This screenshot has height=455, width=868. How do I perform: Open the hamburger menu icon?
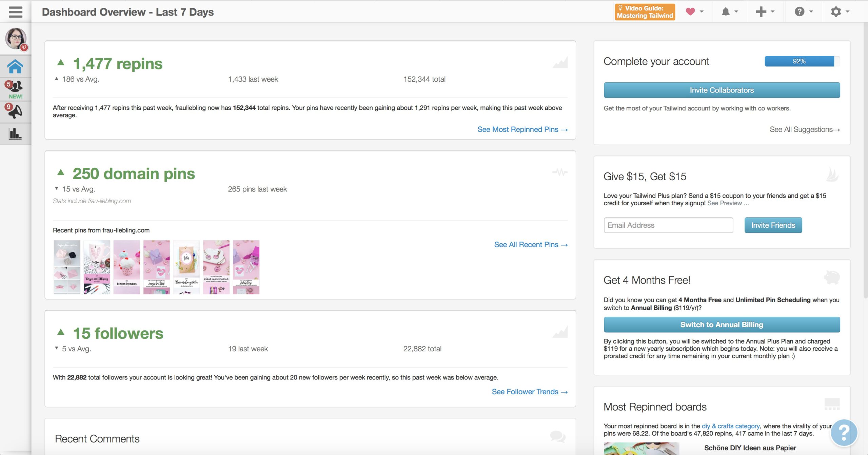(x=16, y=12)
